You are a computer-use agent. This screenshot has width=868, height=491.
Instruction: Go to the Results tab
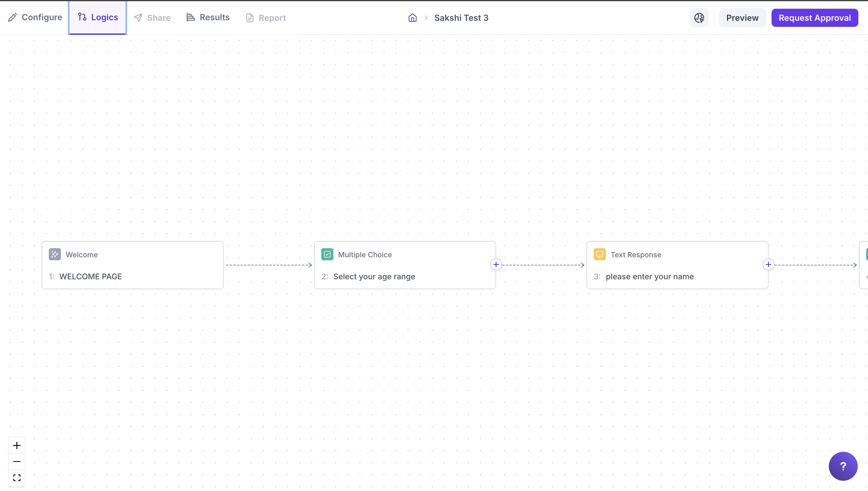tap(208, 17)
